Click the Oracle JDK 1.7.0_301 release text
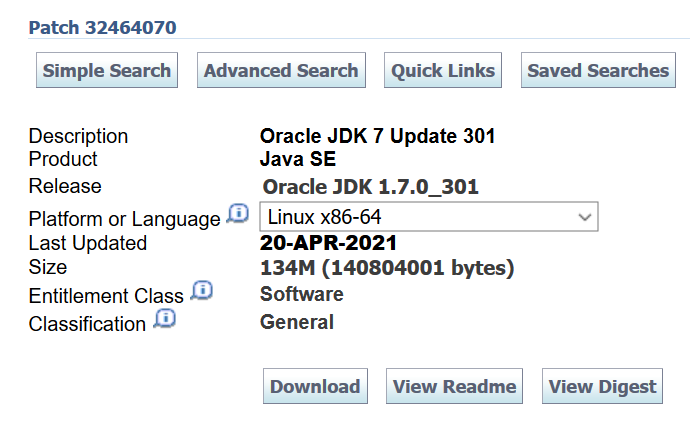The height and width of the screenshot is (426, 700). [x=371, y=187]
